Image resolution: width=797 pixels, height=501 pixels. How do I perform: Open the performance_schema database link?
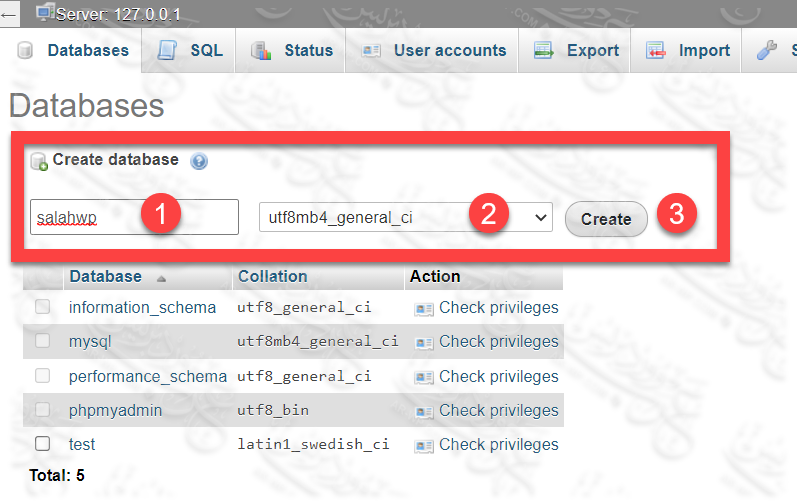[x=147, y=376]
